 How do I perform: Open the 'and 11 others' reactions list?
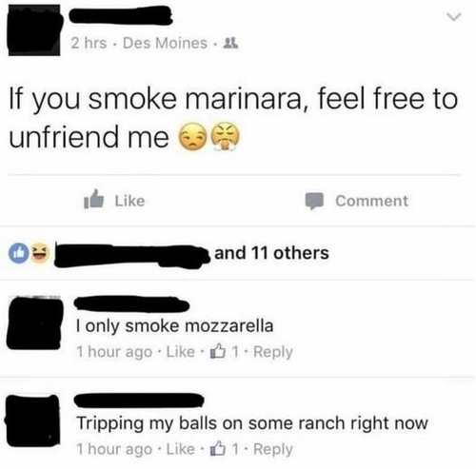(x=271, y=253)
